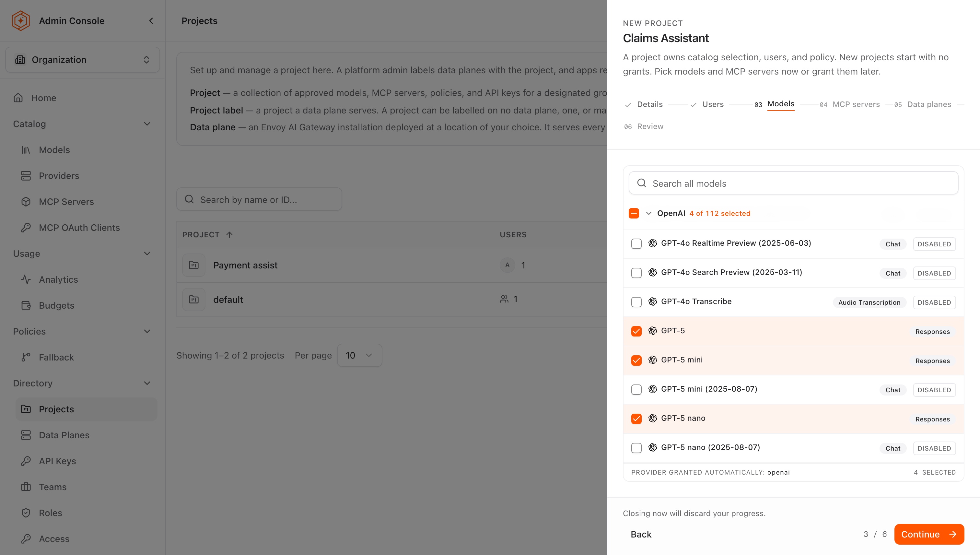Open the Per page 10 dropdown
The image size is (980, 555).
coord(359,355)
